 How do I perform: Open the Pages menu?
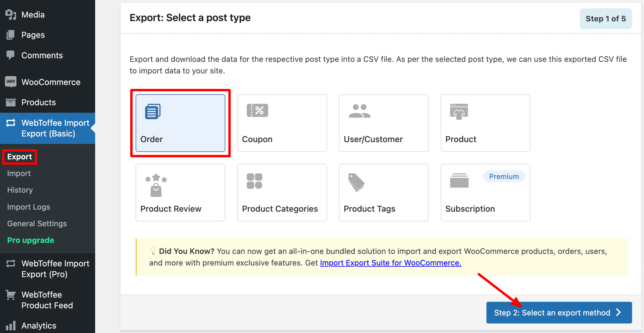click(x=48, y=35)
